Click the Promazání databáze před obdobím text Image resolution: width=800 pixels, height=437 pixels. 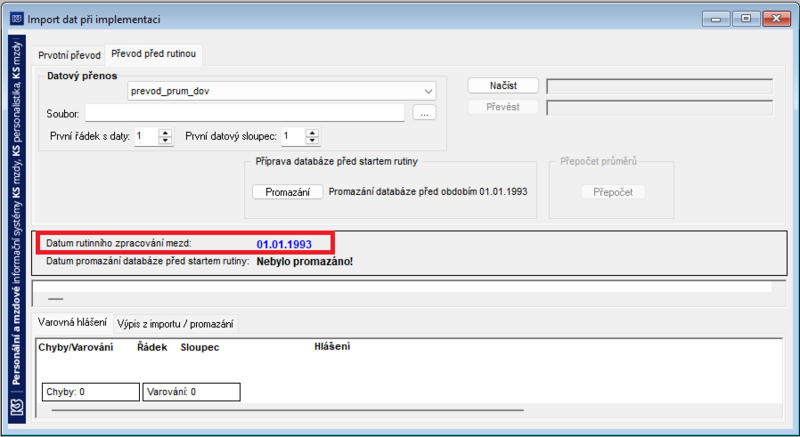pyautogui.click(x=428, y=192)
